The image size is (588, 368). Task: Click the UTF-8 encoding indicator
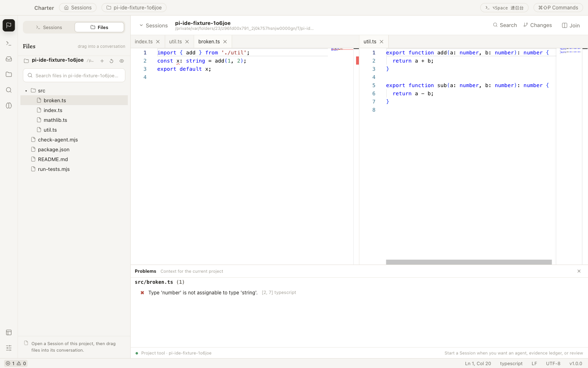(553, 364)
